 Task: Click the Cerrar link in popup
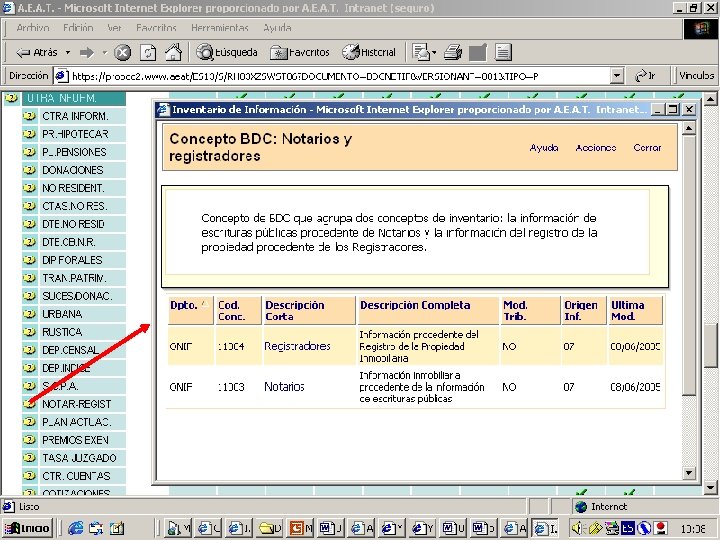647,147
